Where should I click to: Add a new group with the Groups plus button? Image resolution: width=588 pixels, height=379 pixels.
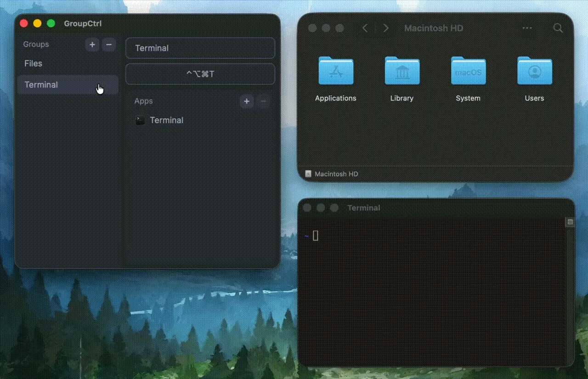pos(92,45)
